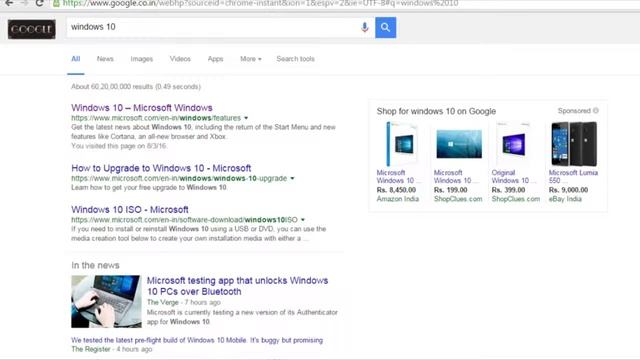640x360 pixels.
Task: Click the 'Shop for windows 10 on Google' heading
Action: point(436,111)
